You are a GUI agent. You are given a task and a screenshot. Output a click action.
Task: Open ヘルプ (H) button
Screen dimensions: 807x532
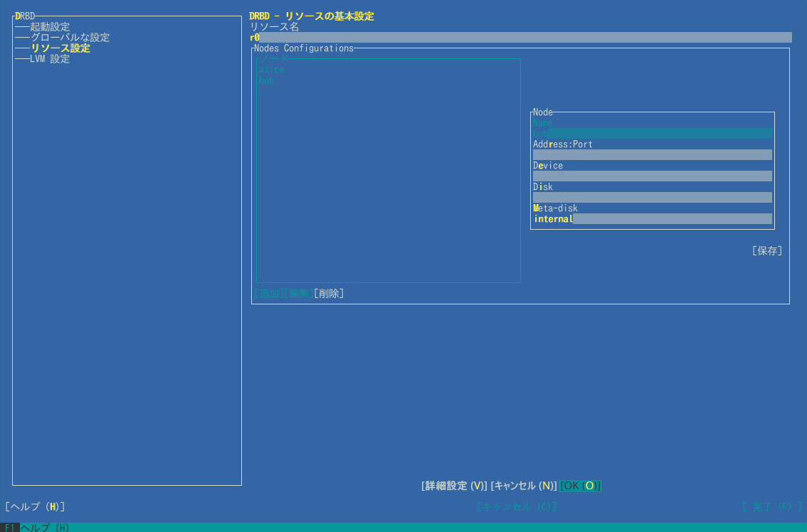[x=35, y=507]
